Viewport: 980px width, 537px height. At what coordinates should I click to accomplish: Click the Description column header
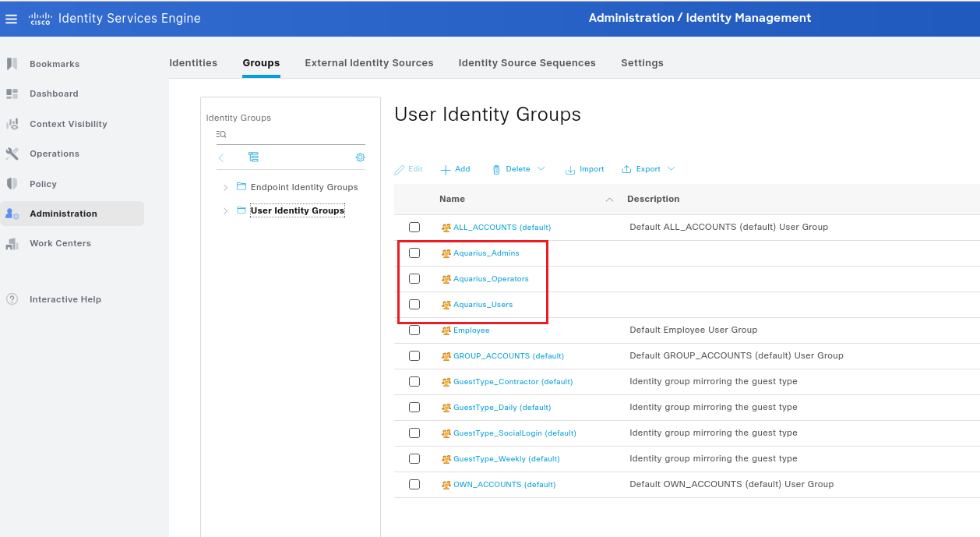tap(653, 199)
